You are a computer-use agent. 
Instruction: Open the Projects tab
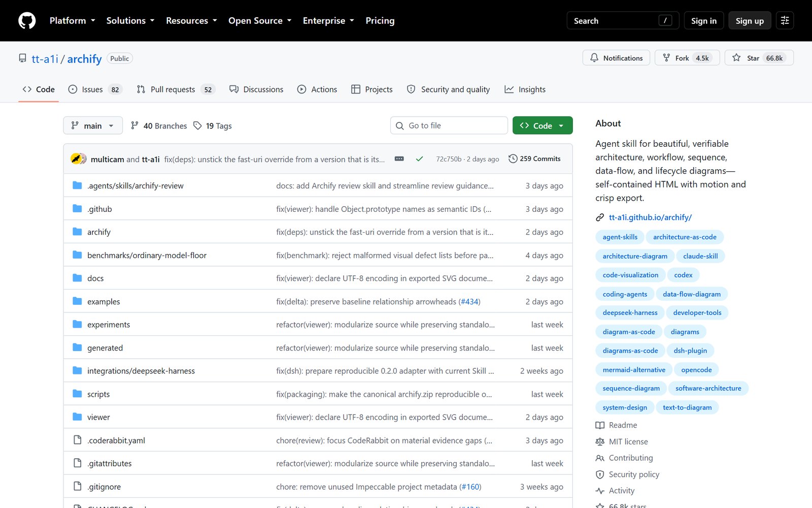(372, 89)
